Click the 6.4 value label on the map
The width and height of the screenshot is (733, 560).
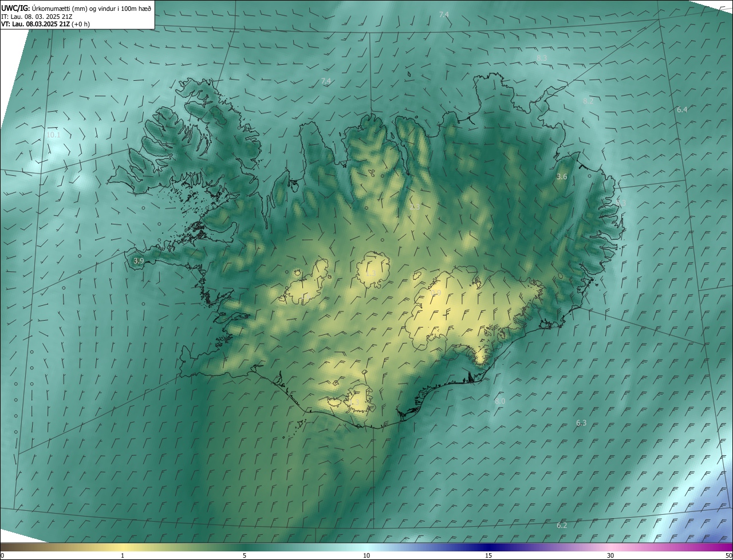[682, 109]
